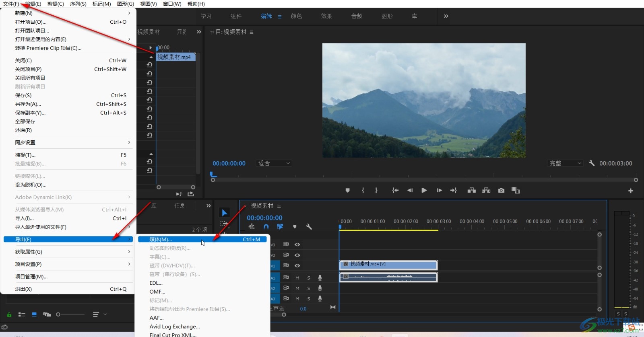Export frame with the camera icon
Image resolution: width=644 pixels, height=337 pixels.
501,190
